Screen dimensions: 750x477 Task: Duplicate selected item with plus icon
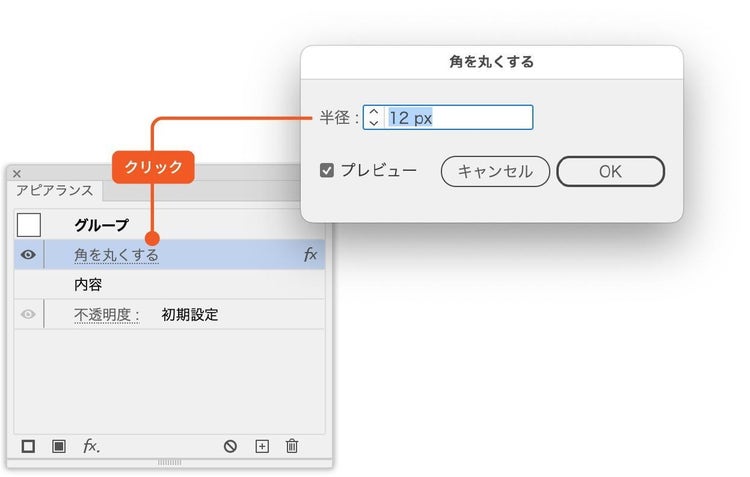tap(262, 446)
